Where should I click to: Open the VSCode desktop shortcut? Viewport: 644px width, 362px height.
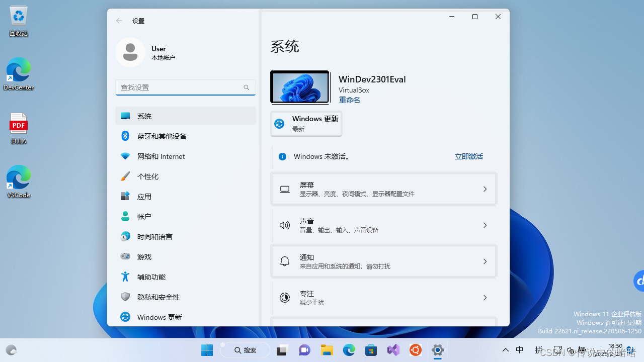coord(19,182)
